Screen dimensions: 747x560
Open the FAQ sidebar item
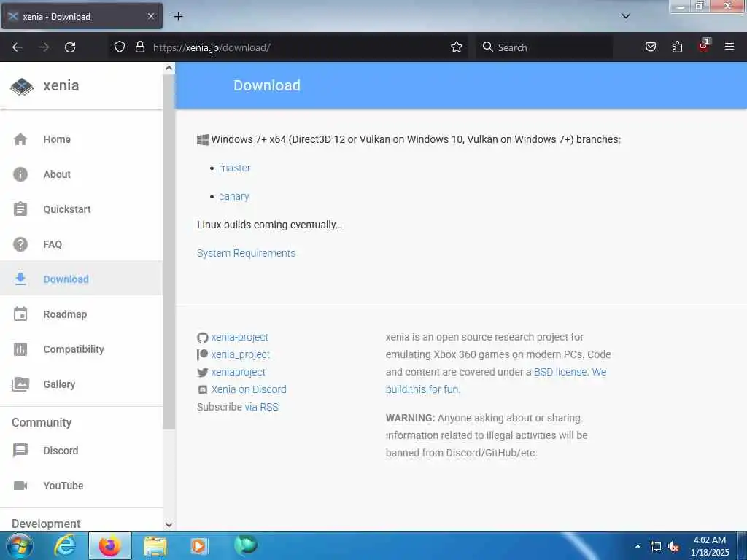(53, 244)
